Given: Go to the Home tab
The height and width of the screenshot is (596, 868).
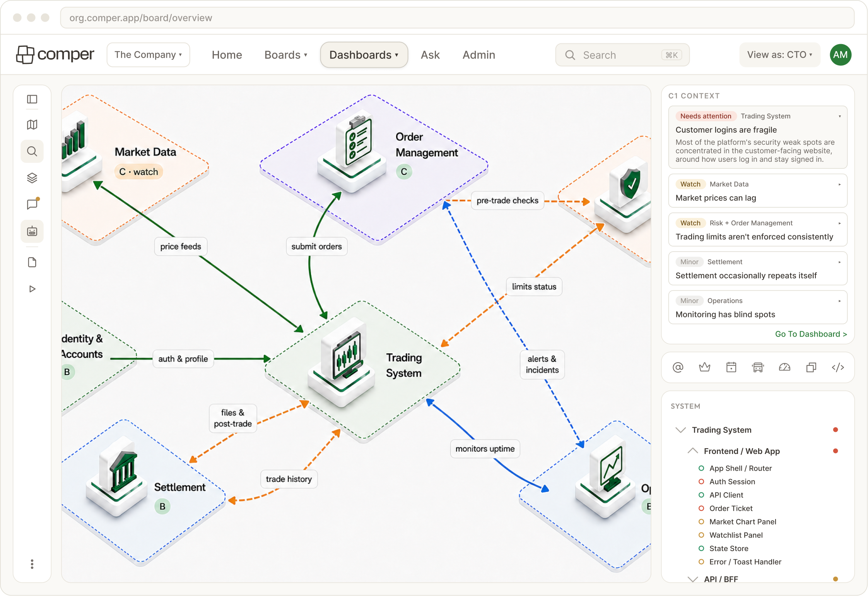Looking at the screenshot, I should tap(227, 55).
